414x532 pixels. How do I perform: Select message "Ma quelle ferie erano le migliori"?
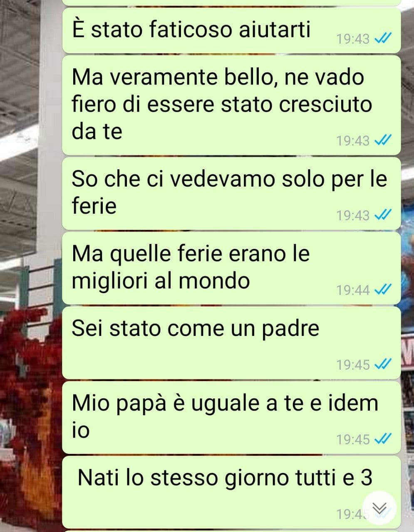[x=231, y=268]
